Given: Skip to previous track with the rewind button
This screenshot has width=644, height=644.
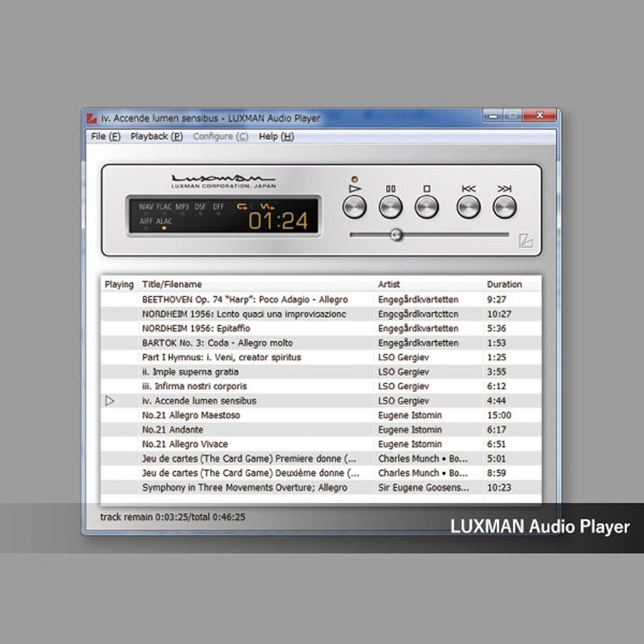Looking at the screenshot, I should [x=468, y=206].
